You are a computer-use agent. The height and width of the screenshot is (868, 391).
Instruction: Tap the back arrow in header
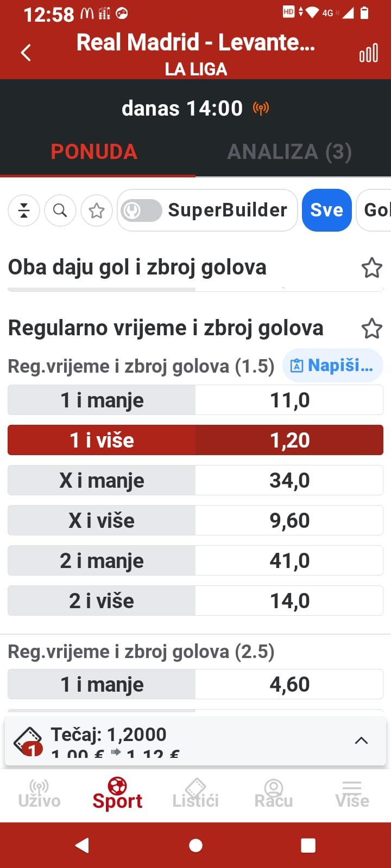pos(26,53)
